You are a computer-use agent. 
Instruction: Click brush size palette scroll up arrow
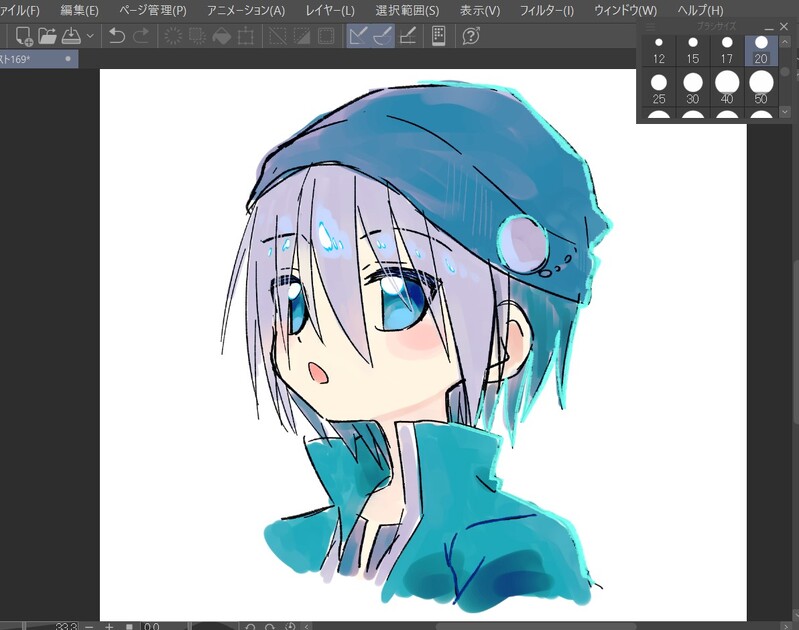point(785,42)
